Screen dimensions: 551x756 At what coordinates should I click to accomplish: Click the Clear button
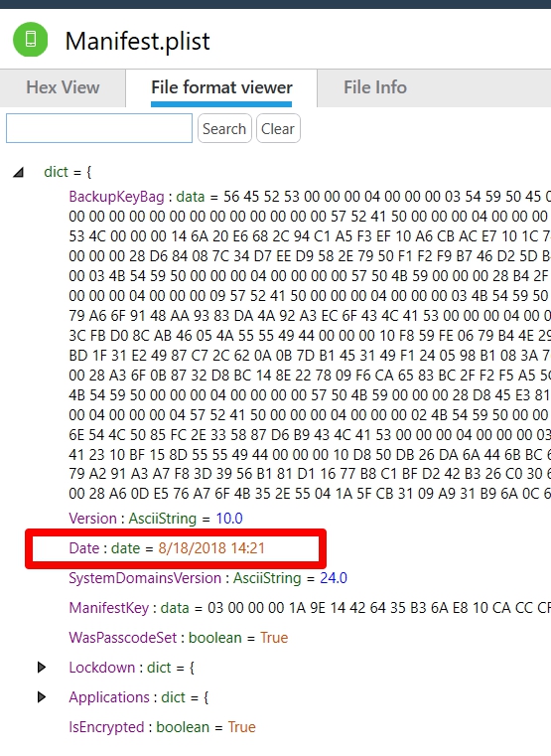pos(278,129)
